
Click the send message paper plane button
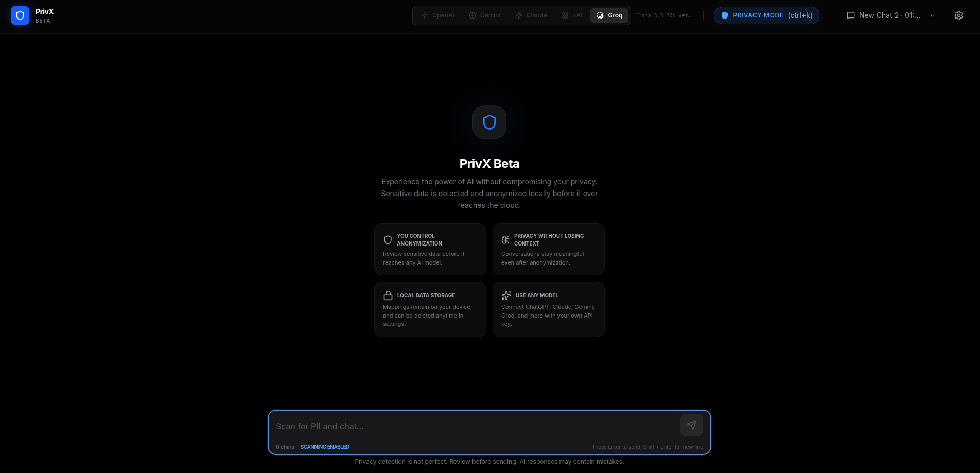(692, 425)
